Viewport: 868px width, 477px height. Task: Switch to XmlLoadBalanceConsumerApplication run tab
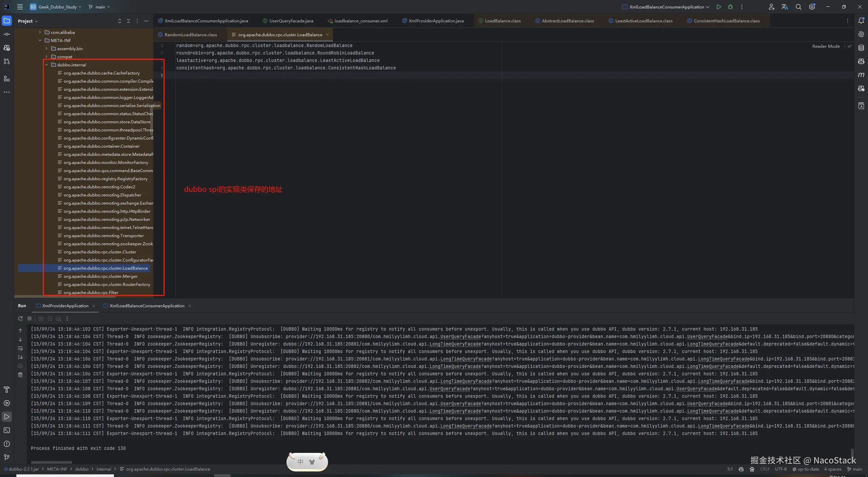(x=147, y=306)
